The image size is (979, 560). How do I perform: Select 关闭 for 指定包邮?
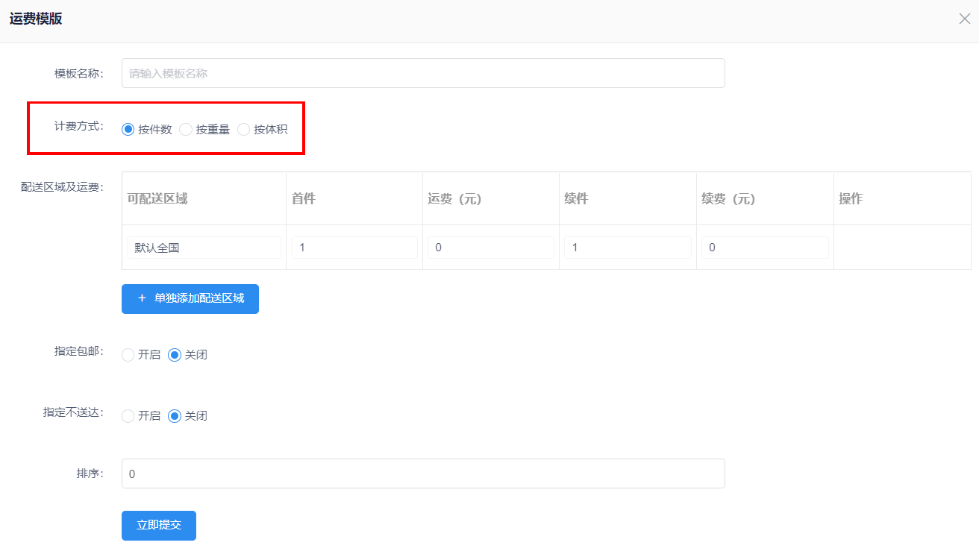coord(175,355)
